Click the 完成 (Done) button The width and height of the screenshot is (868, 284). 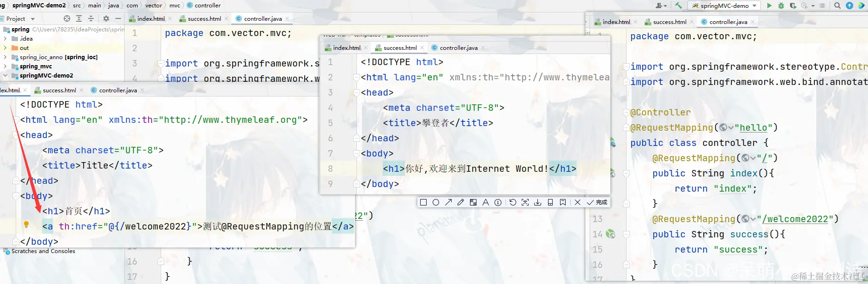coord(597,202)
